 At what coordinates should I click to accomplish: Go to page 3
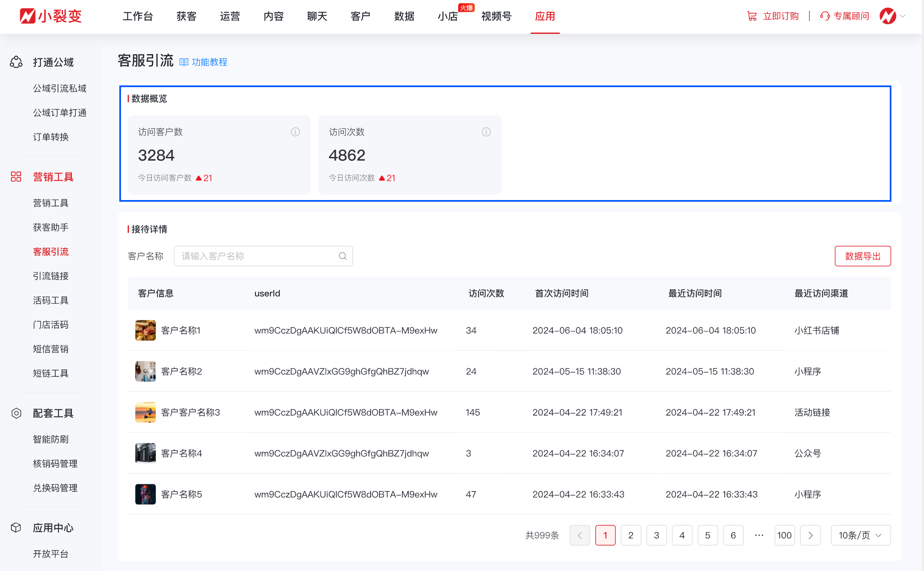(x=657, y=535)
